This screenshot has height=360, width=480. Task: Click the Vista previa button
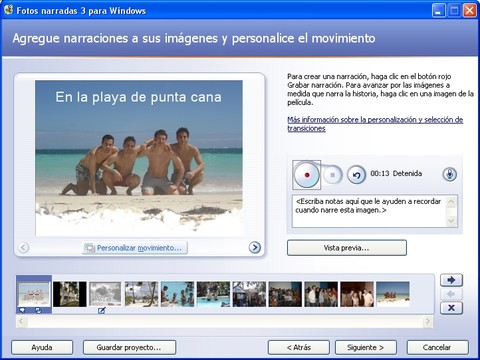point(347,248)
